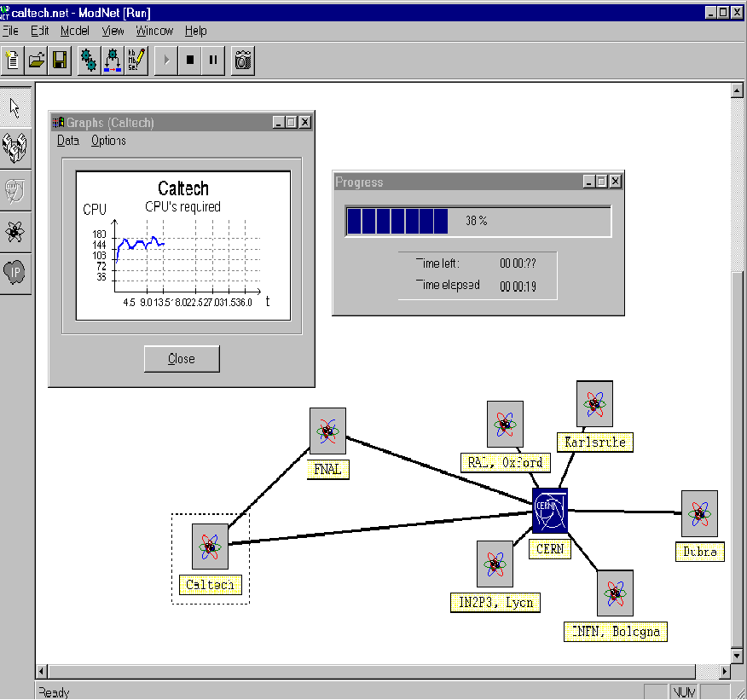Viewport: 747px width, 700px height.
Task: Click the FNAL node icon
Action: pyautogui.click(x=327, y=431)
